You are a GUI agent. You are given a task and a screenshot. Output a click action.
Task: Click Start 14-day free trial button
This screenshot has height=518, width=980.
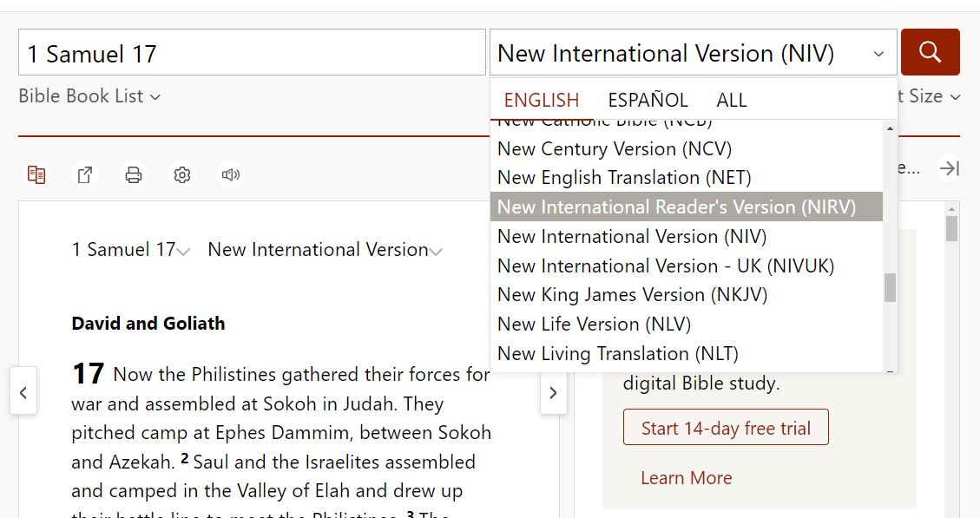726,428
